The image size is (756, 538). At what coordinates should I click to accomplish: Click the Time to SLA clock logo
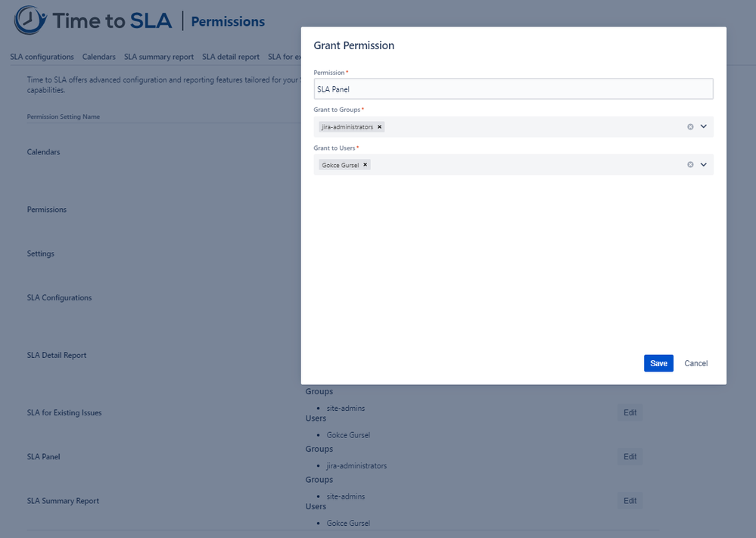(28, 20)
